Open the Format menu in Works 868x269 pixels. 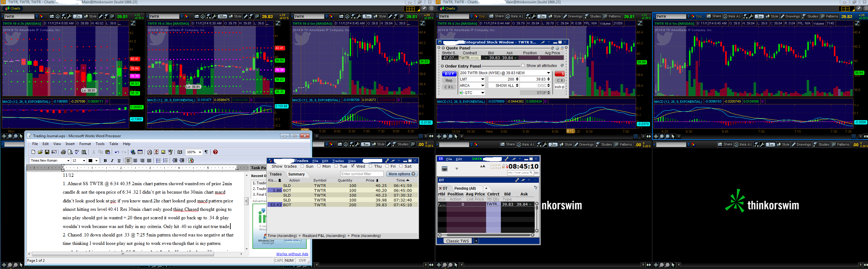coord(85,144)
